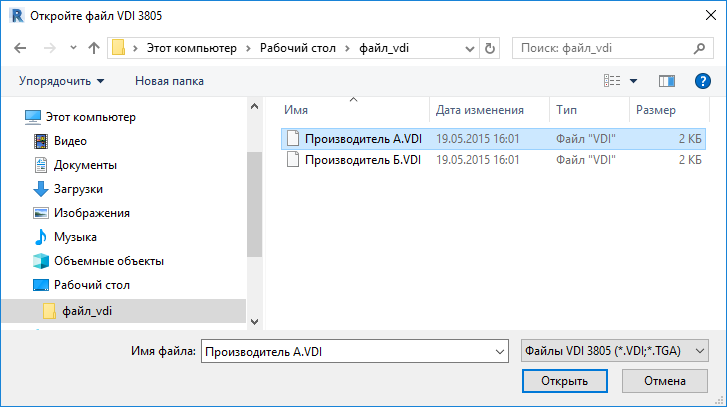Go up one folder level
The height and width of the screenshot is (407, 727).
(x=94, y=48)
